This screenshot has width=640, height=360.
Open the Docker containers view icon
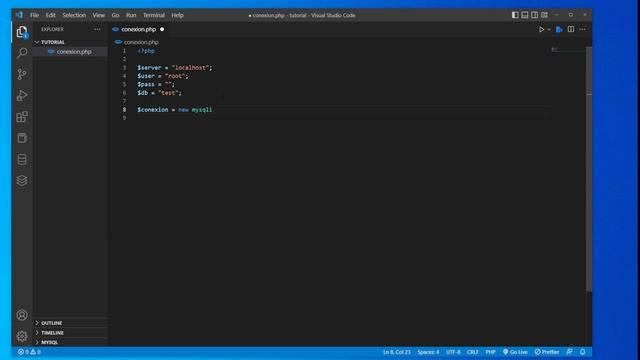22,138
